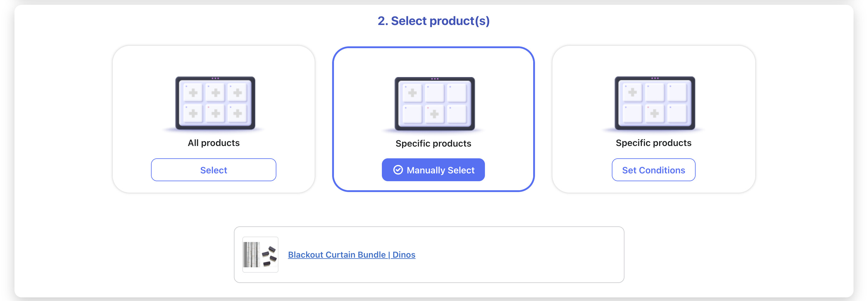868x301 pixels.
Task: Click "Specific products" label above Manually Select
Action: point(433,144)
